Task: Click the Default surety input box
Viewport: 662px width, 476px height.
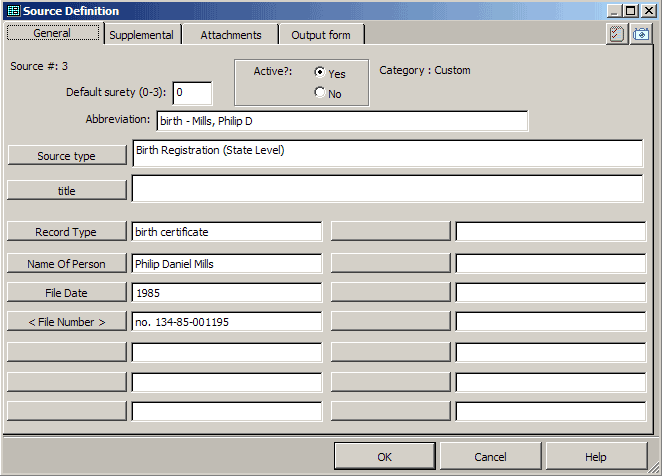Action: point(192,93)
